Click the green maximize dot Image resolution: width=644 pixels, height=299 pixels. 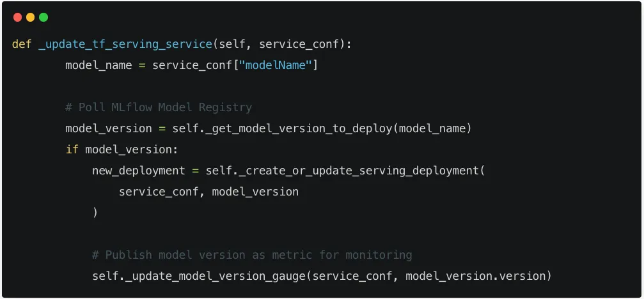pos(43,17)
